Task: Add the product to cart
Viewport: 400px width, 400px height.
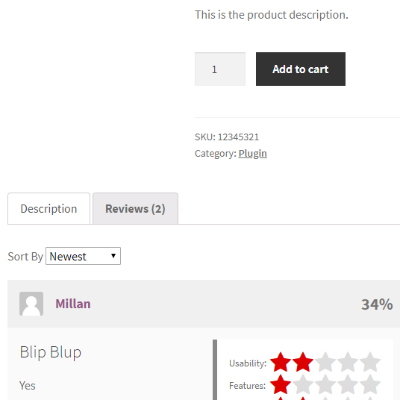Action: click(301, 69)
